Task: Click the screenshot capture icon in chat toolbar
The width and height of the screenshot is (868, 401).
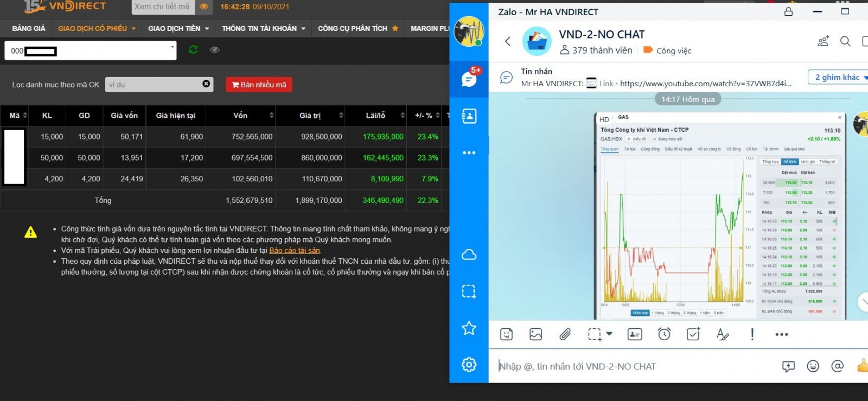Action: point(595,334)
